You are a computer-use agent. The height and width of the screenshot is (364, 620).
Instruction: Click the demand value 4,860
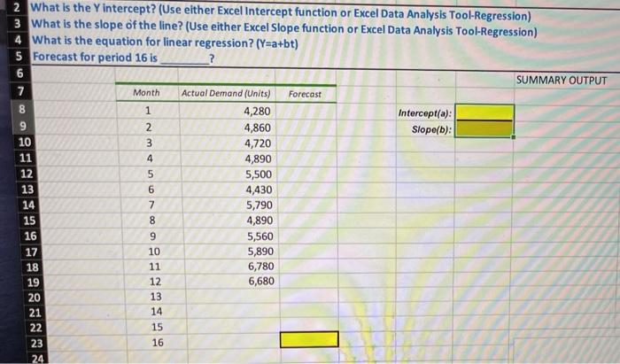point(258,128)
